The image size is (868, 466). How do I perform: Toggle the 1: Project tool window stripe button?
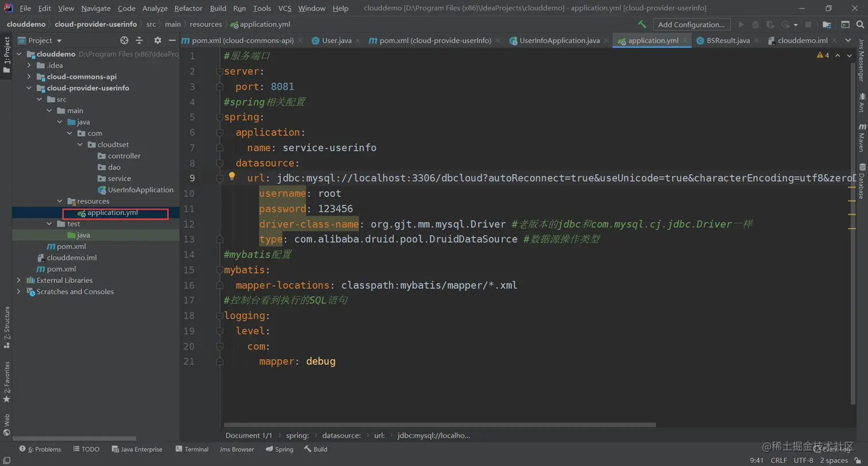click(x=6, y=55)
